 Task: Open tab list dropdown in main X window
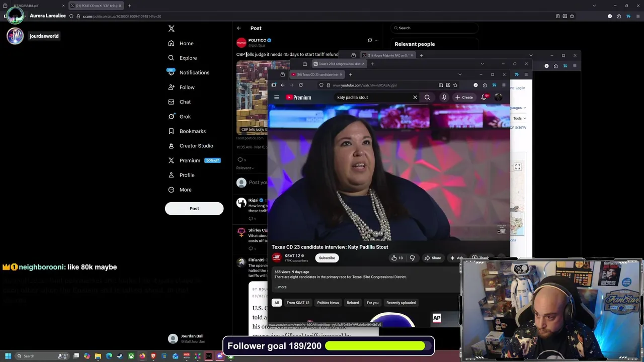pyautogui.click(x=594, y=6)
